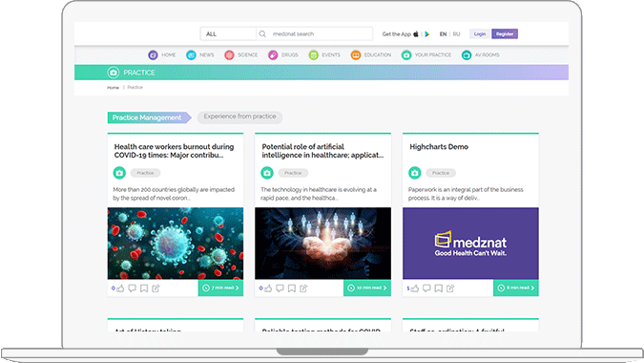Open Potential role of artificial intelligence title
Image resolution: width=644 pixels, height=363 pixels.
[322, 151]
